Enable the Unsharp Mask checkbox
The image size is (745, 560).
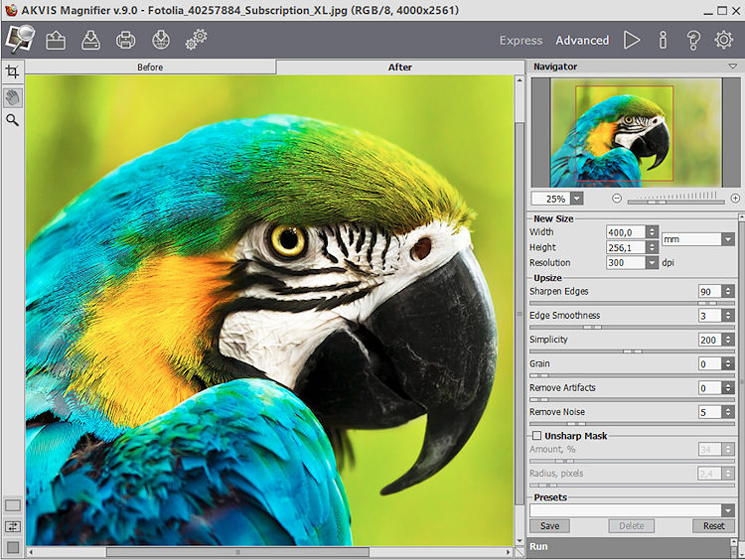click(x=536, y=436)
